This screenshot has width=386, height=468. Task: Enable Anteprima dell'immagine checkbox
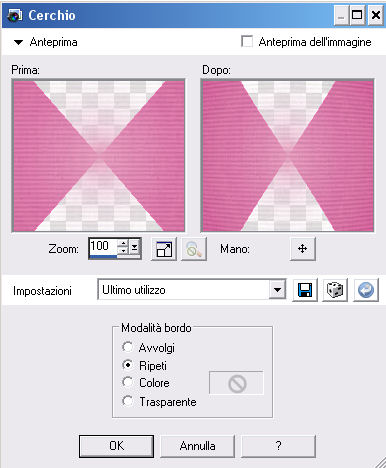coord(247,42)
